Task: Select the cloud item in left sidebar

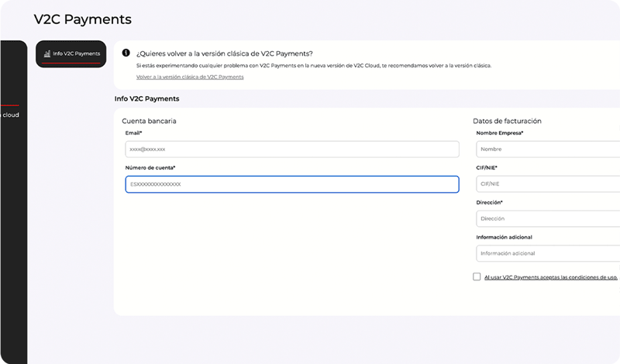Action: pyautogui.click(x=10, y=115)
